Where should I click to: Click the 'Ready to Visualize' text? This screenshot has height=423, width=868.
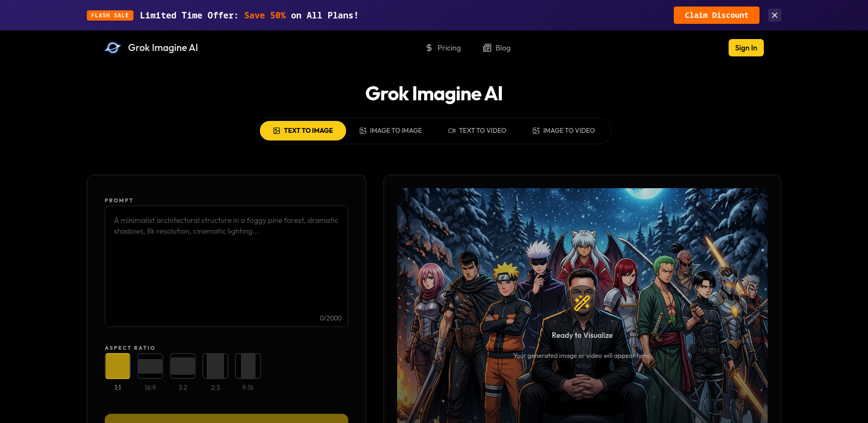point(582,335)
